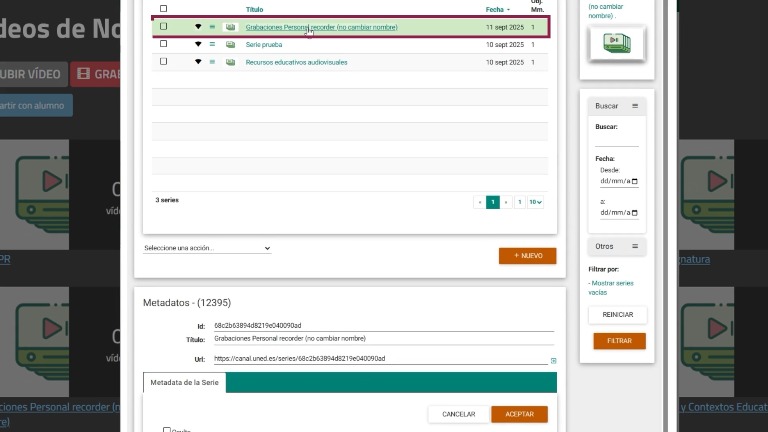768x432 pixels.
Task: Open the 10 items-per-page dropdown
Action: click(535, 202)
